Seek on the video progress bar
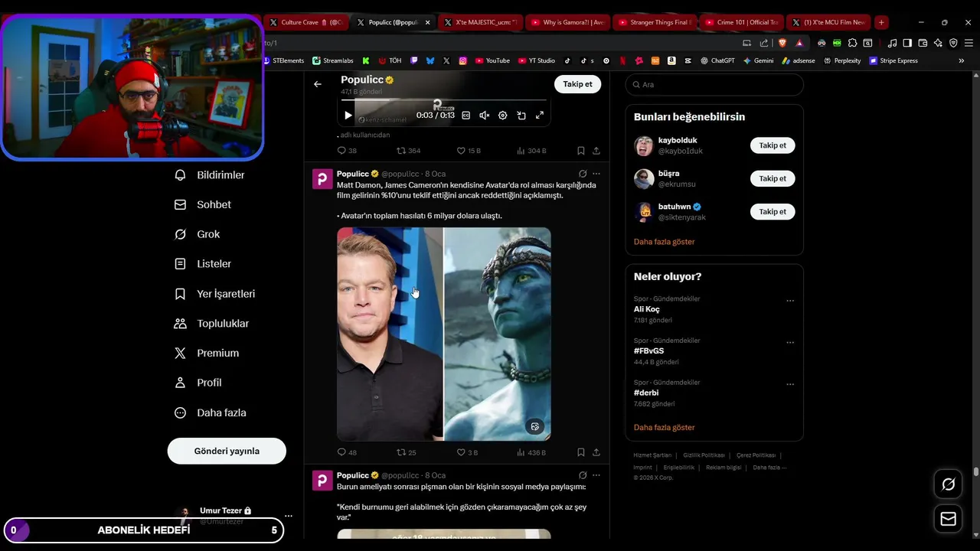 [x=444, y=100]
